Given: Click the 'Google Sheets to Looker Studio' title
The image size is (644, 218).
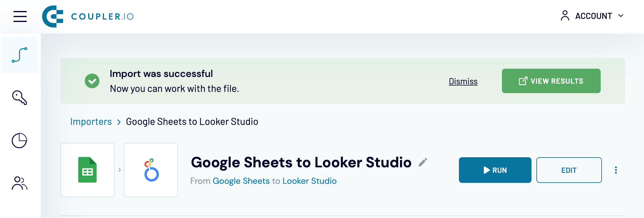Looking at the screenshot, I should 301,162.
